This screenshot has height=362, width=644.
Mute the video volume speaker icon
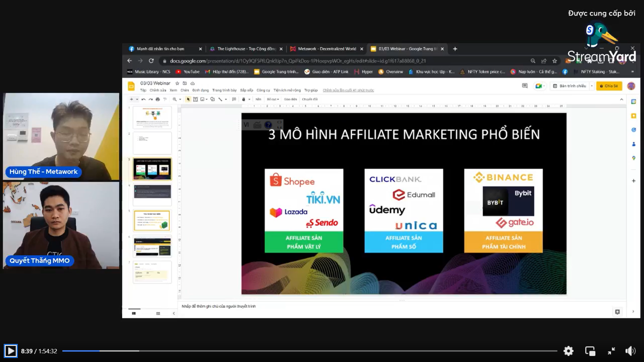[630, 351]
